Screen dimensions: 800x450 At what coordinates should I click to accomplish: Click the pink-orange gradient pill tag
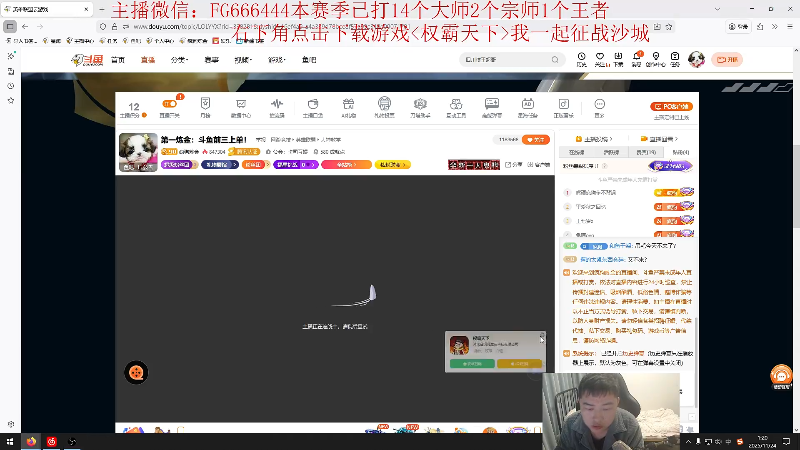pos(346,165)
